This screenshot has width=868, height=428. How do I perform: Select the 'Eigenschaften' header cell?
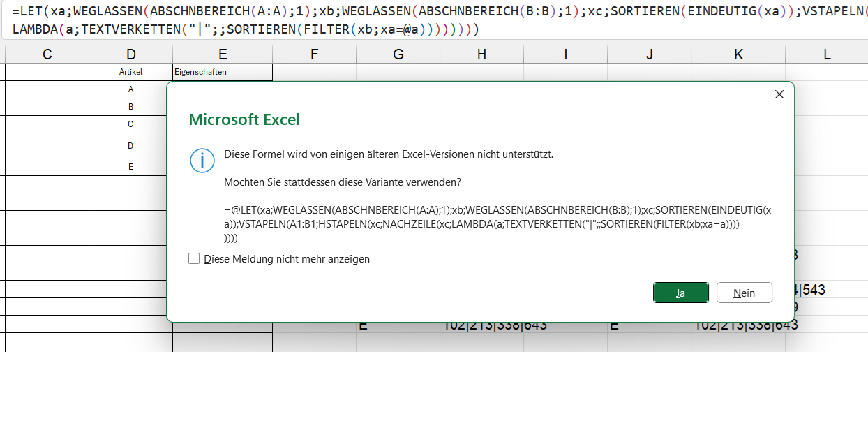tap(223, 72)
